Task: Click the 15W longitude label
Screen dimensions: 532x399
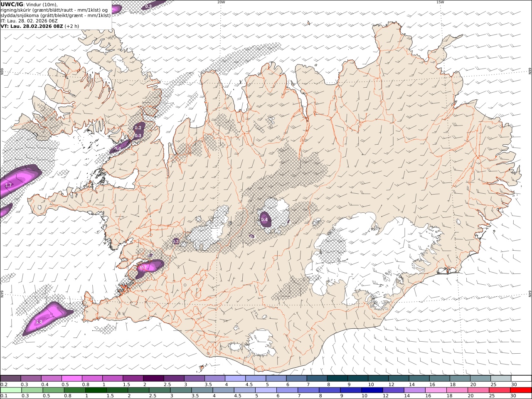Action: click(440, 2)
